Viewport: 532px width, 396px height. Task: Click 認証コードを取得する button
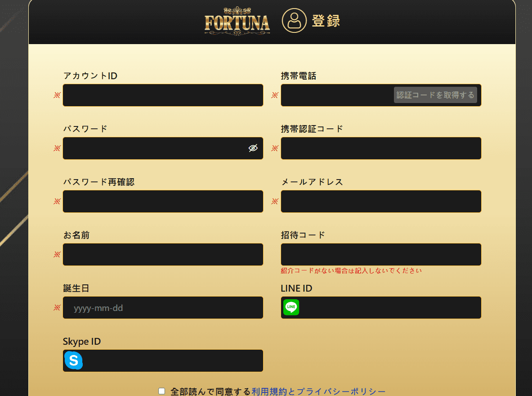pos(435,95)
